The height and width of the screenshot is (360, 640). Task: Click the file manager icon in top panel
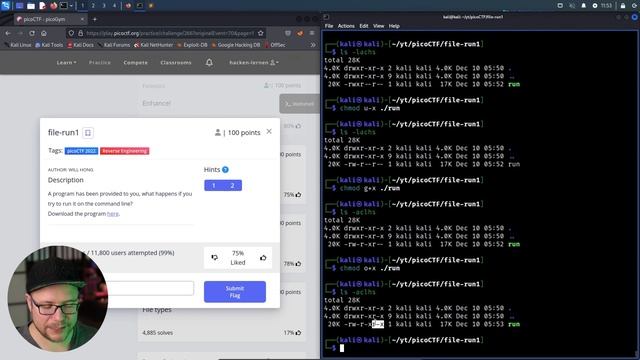coord(31,6)
